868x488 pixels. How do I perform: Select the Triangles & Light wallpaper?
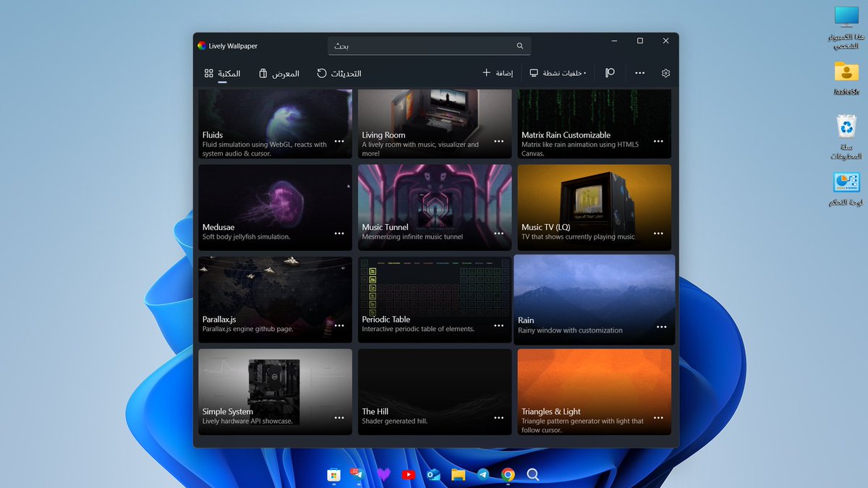pos(594,392)
